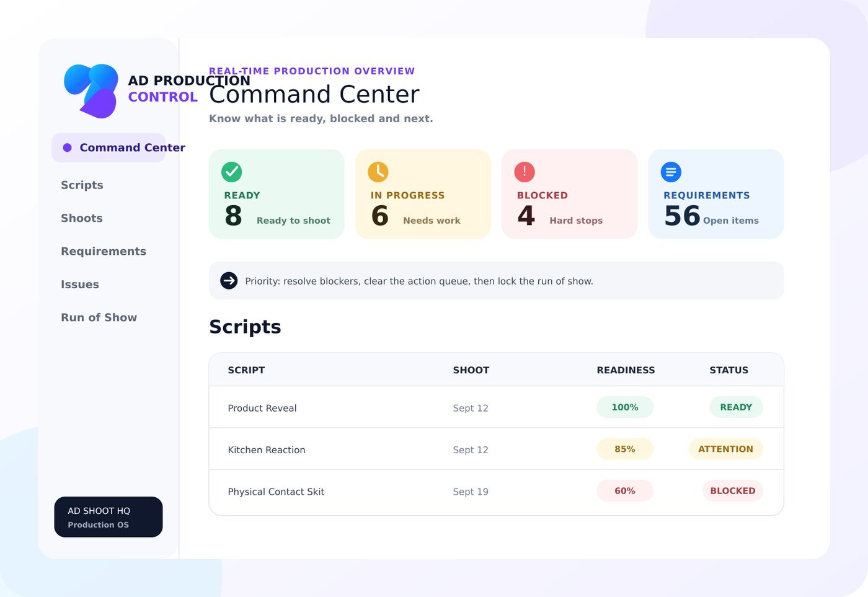Click the SHOOT column header
Image resolution: width=868 pixels, height=597 pixels.
[471, 370]
